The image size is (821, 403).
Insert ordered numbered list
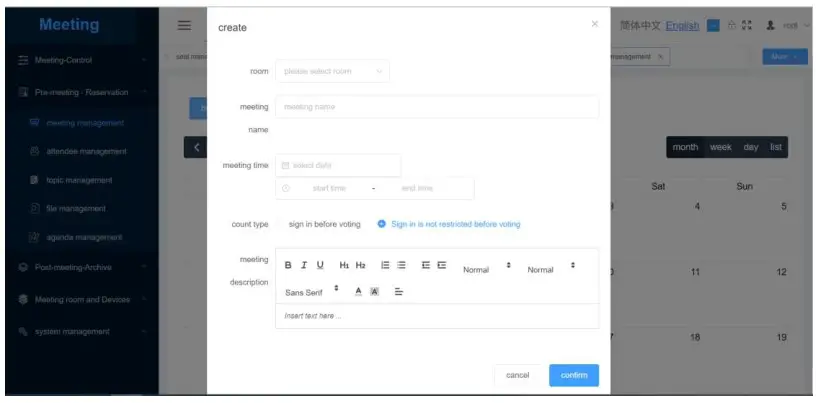(x=385, y=265)
